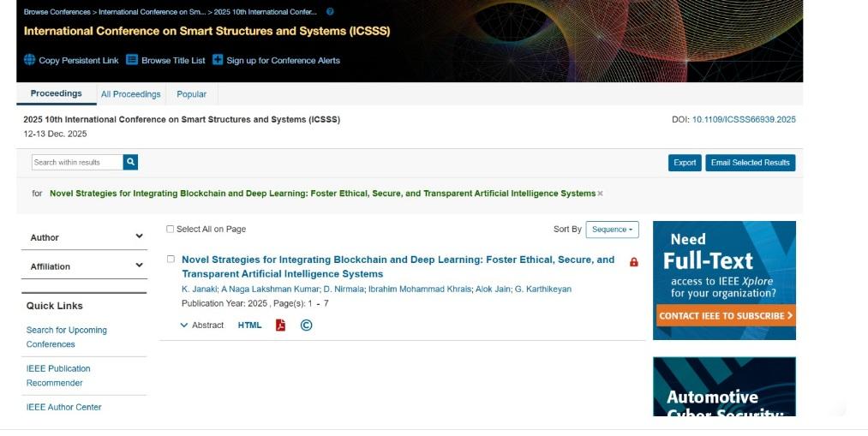Click the help question mark icon in breadcrumb
This screenshot has width=868, height=436.
[x=330, y=12]
